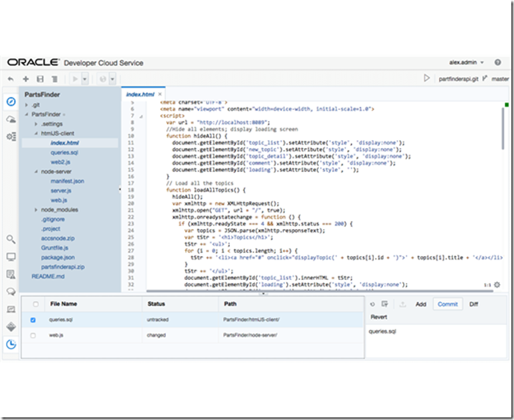Open server.js from the file tree
Viewport: 514px width, 420px height.
coord(60,190)
